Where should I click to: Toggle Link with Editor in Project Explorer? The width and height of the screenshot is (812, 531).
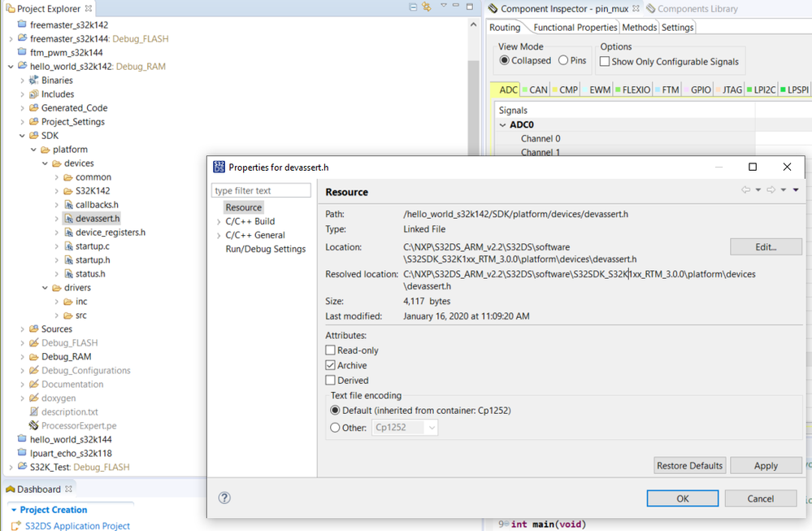point(426,7)
